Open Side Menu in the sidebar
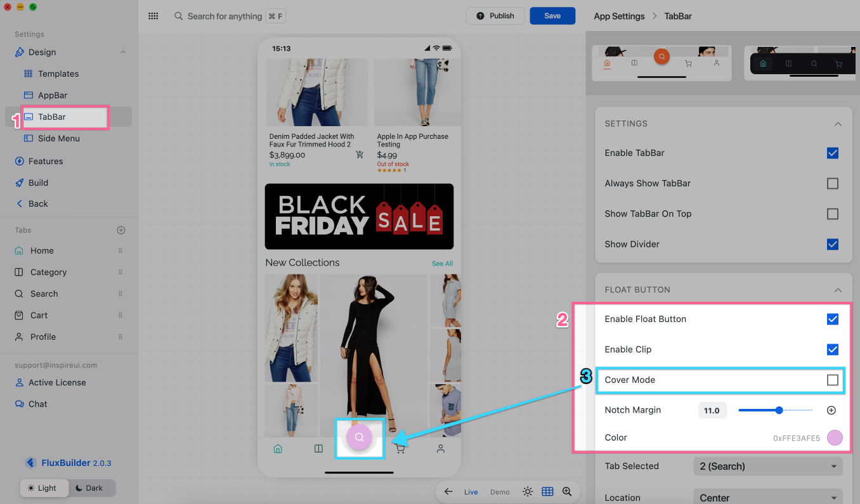Image resolution: width=860 pixels, height=504 pixels. 58,138
